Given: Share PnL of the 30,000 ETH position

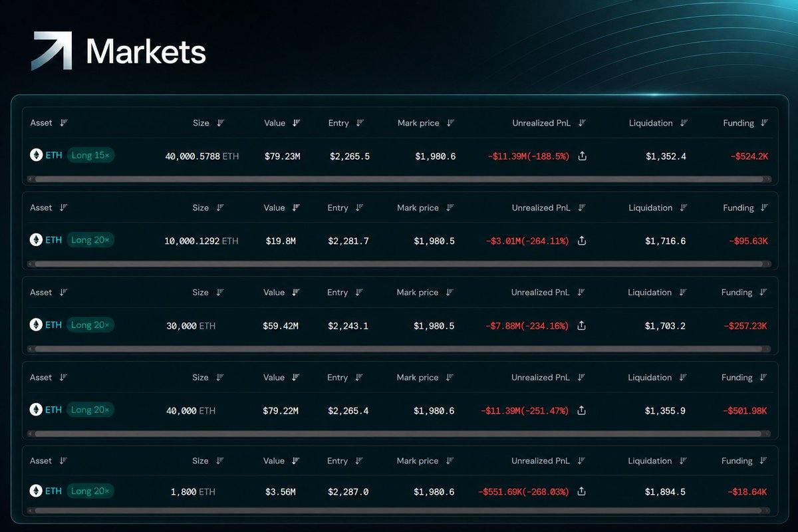Looking at the screenshot, I should (581, 326).
